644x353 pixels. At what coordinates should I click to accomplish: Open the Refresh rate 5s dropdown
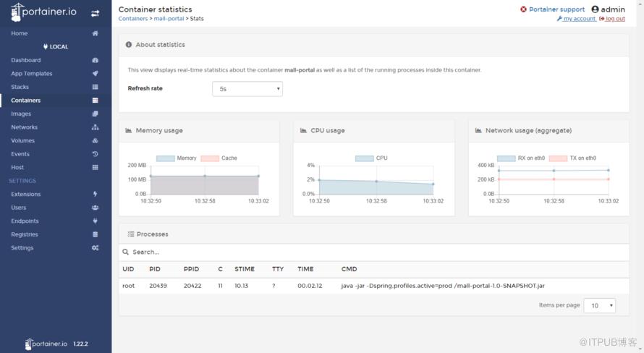point(247,89)
